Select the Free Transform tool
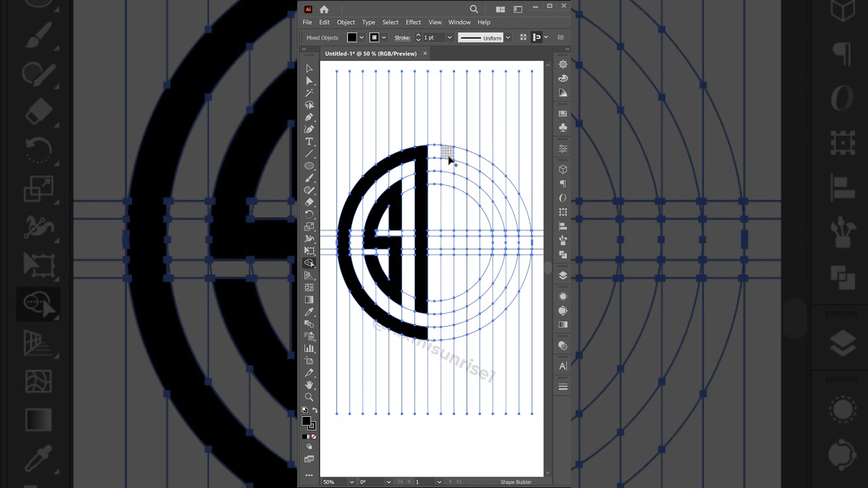 [x=309, y=251]
